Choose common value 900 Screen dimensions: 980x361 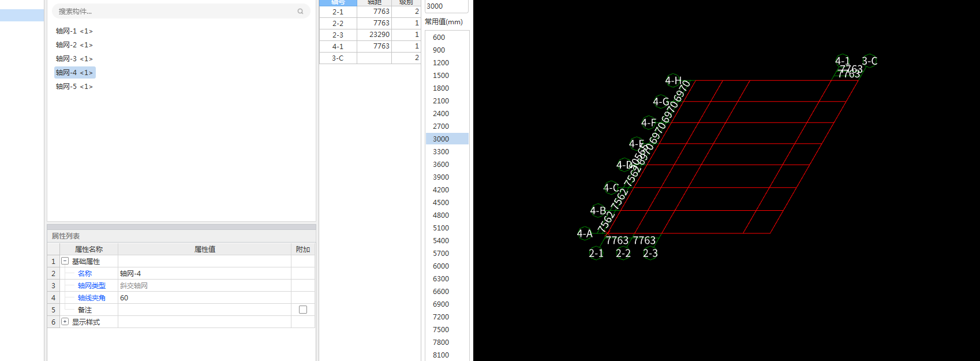(x=447, y=50)
